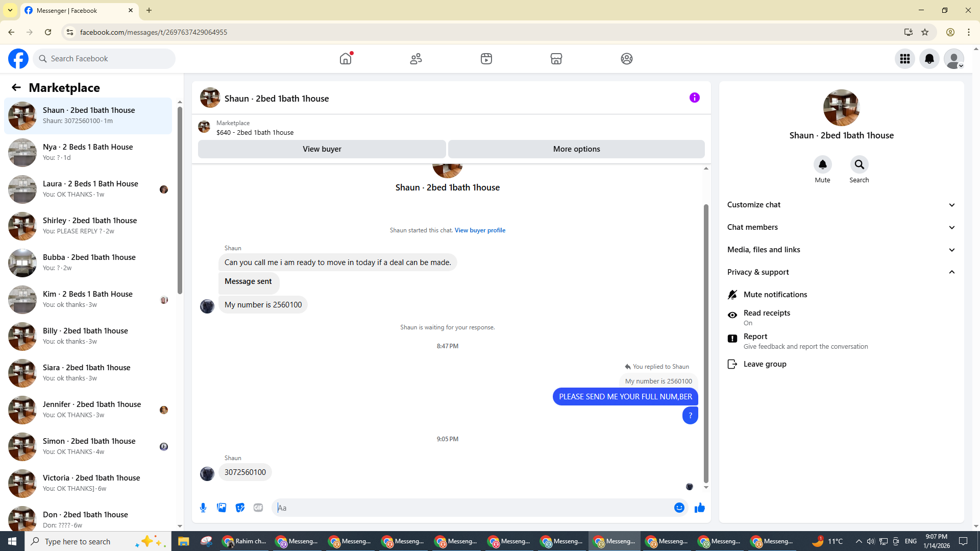Open Don 2bed 1bath 1house chat

coord(88,518)
